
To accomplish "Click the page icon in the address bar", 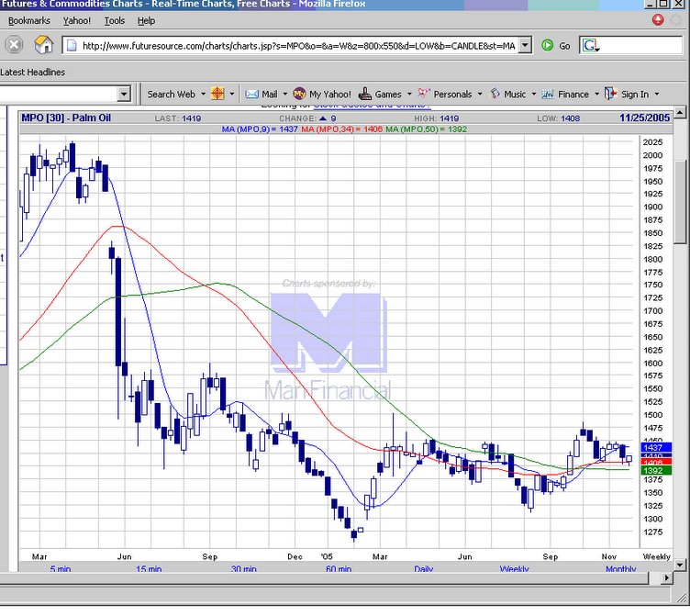I will click(x=72, y=45).
